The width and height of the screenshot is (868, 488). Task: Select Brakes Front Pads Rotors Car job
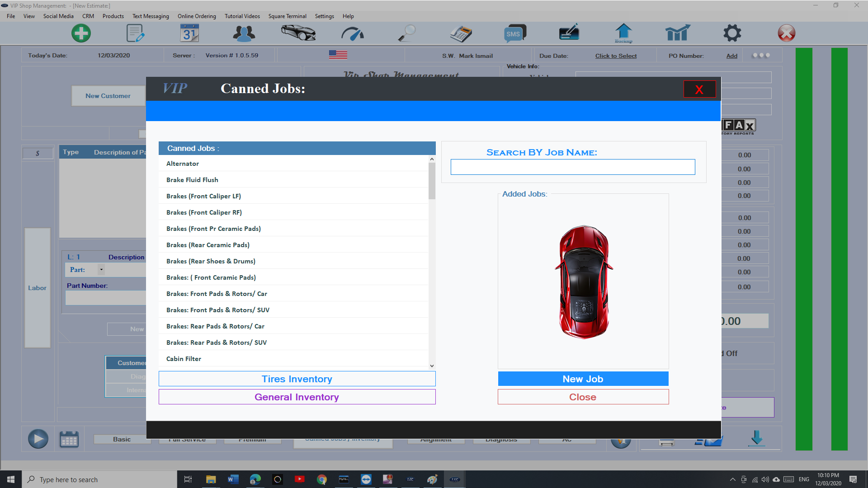[x=217, y=293]
